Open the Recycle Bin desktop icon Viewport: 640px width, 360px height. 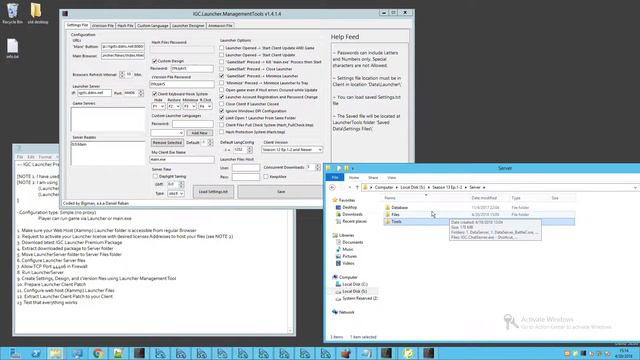pyautogui.click(x=13, y=13)
